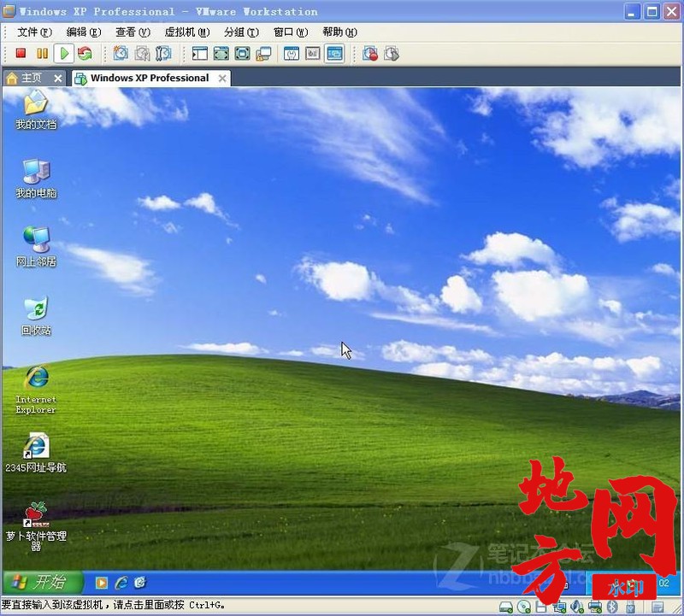
Task: Show the appliance view toolbar icon
Action: 313,53
